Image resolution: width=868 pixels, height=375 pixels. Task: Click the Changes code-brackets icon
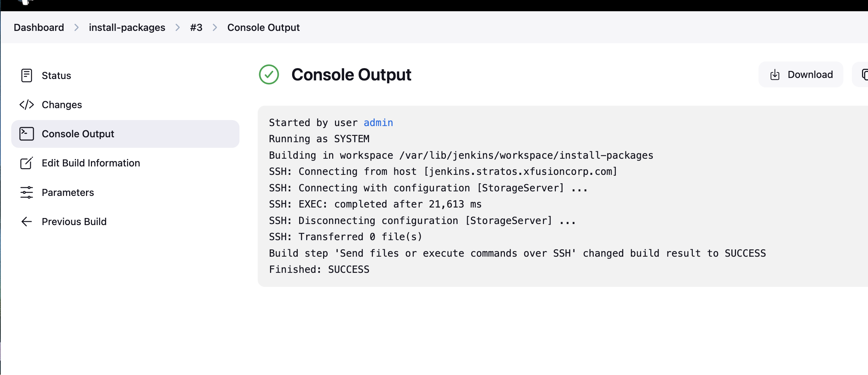coord(27,105)
